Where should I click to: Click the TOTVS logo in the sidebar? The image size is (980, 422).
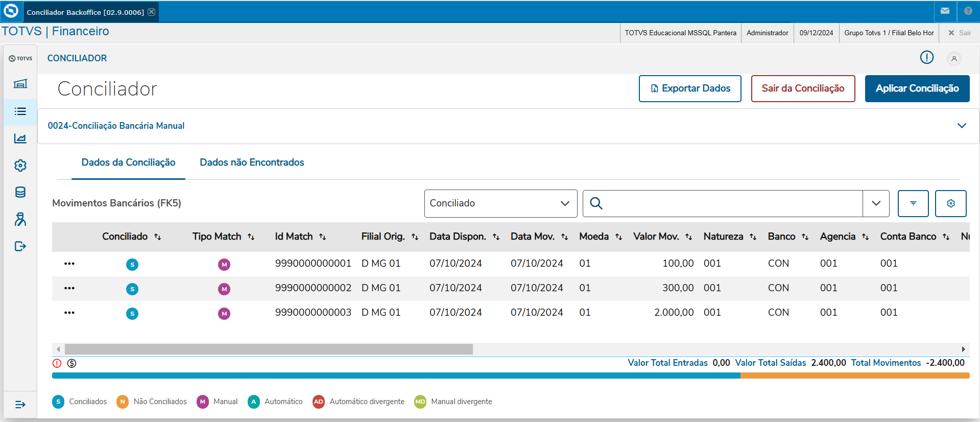(20, 58)
